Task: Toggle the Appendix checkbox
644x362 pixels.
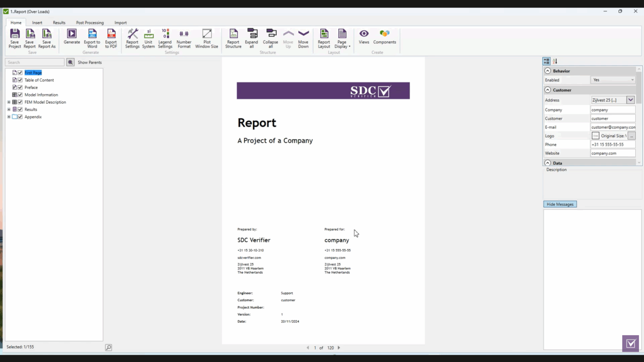Action: click(x=20, y=116)
